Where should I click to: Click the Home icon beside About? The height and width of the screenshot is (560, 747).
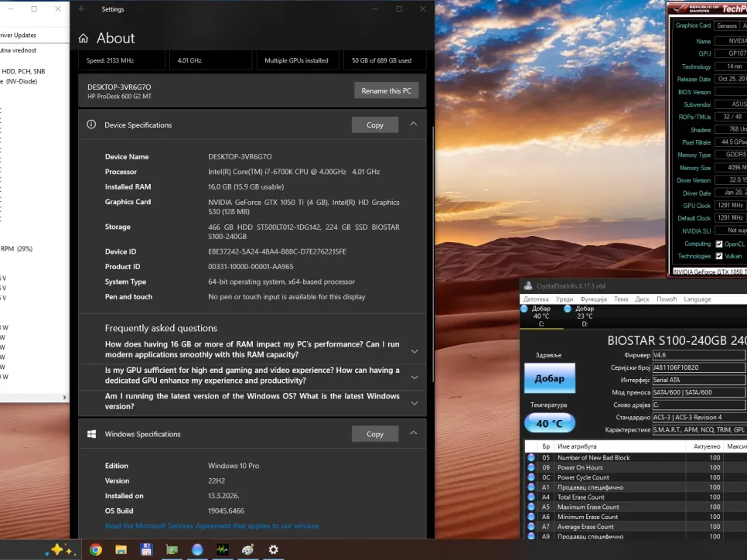click(84, 39)
